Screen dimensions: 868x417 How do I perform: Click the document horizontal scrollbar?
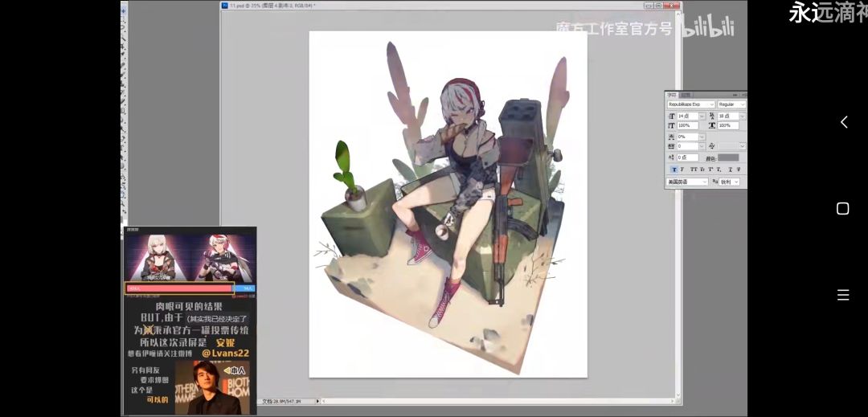click(x=499, y=401)
